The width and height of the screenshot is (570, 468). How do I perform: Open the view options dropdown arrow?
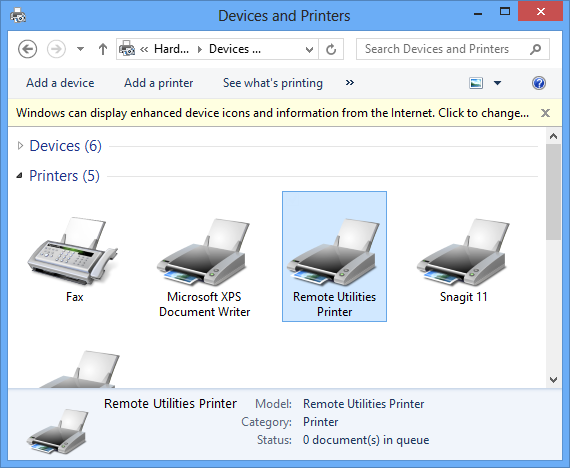pos(497,83)
